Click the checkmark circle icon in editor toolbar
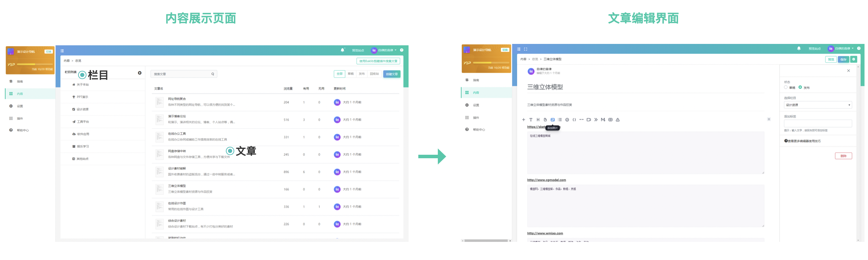 tap(567, 120)
